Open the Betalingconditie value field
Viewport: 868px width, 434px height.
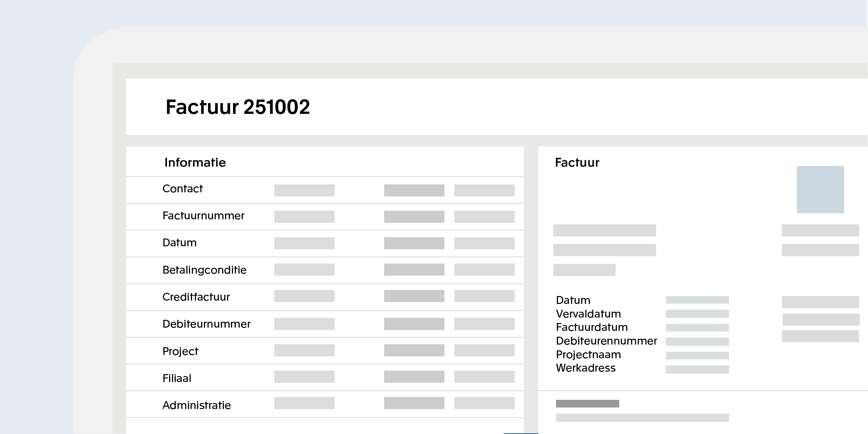(x=304, y=270)
